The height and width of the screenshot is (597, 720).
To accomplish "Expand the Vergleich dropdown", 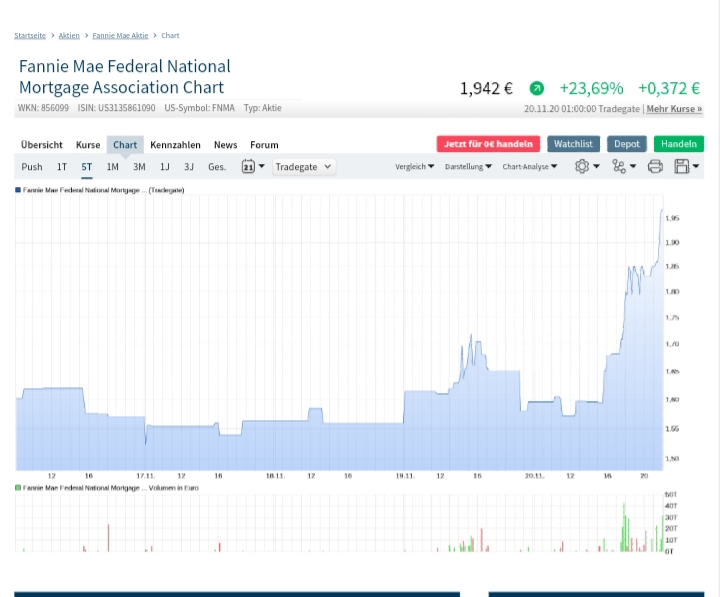I will (415, 167).
